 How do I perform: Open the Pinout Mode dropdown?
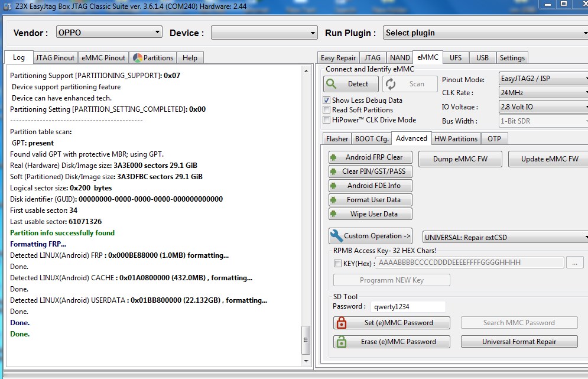click(543, 79)
